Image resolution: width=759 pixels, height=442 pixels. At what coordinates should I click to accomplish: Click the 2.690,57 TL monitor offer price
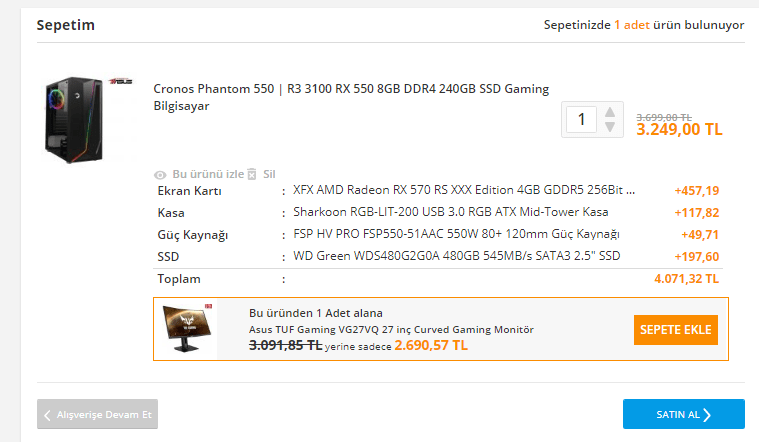click(x=431, y=345)
